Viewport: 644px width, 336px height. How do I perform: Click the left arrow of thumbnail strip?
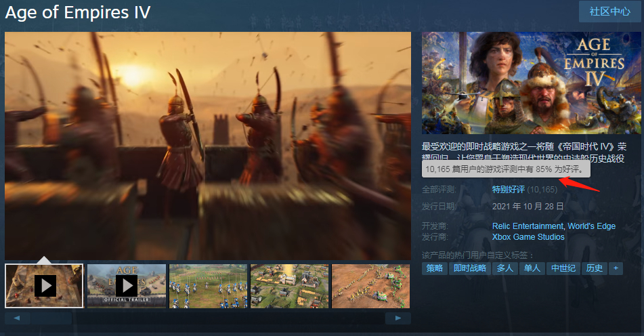[x=17, y=318]
